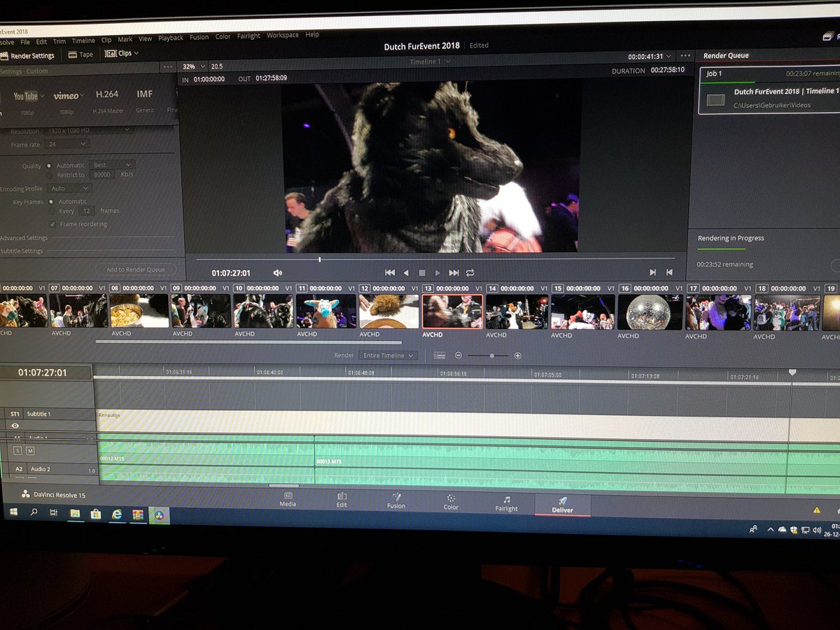Toggle Subtitle 1 track visibility eye
This screenshot has width=840, height=630.
[x=15, y=426]
